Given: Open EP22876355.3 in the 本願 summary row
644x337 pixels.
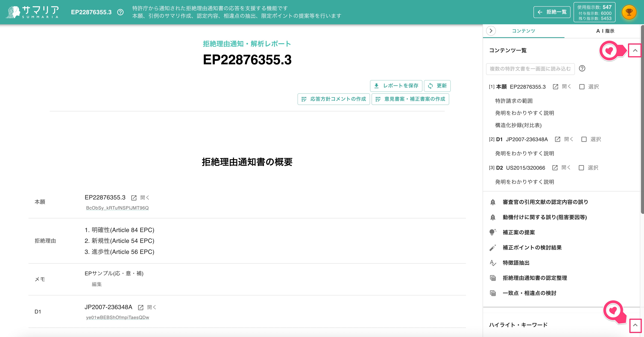Looking at the screenshot, I should (x=140, y=198).
